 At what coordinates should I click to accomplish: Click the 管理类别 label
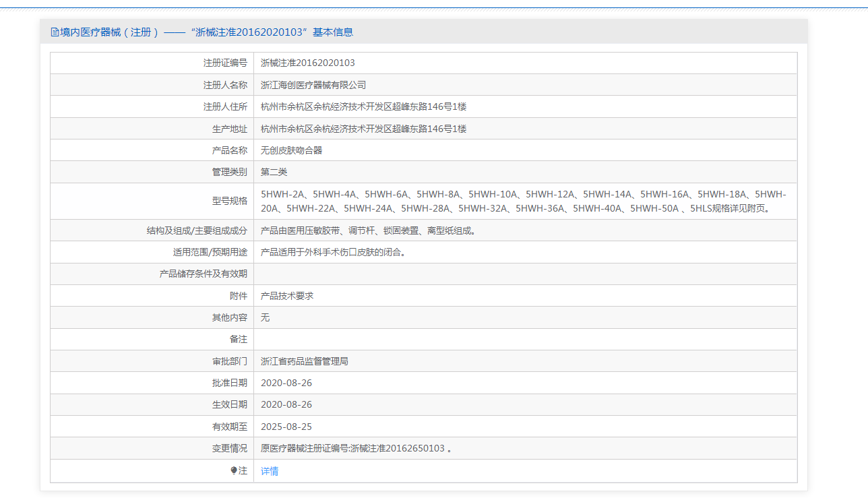point(230,172)
